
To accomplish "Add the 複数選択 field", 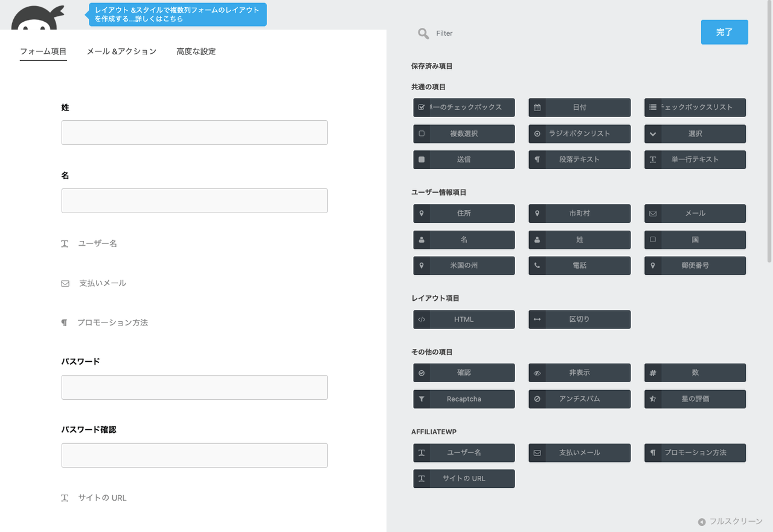I will coord(464,133).
